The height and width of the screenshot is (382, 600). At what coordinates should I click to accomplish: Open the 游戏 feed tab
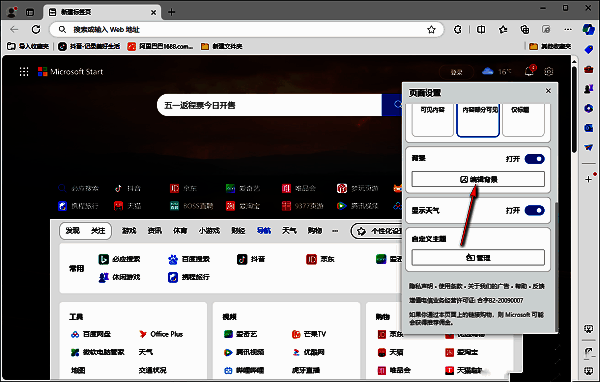129,231
